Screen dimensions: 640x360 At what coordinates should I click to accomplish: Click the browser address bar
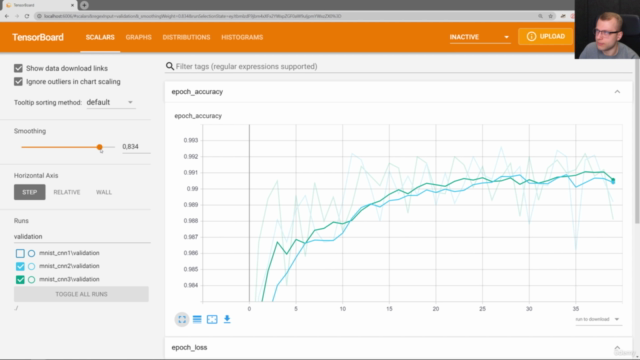286,16
